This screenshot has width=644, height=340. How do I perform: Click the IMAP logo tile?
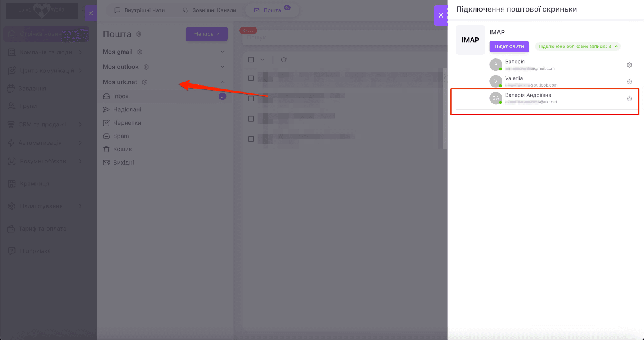coord(470,40)
